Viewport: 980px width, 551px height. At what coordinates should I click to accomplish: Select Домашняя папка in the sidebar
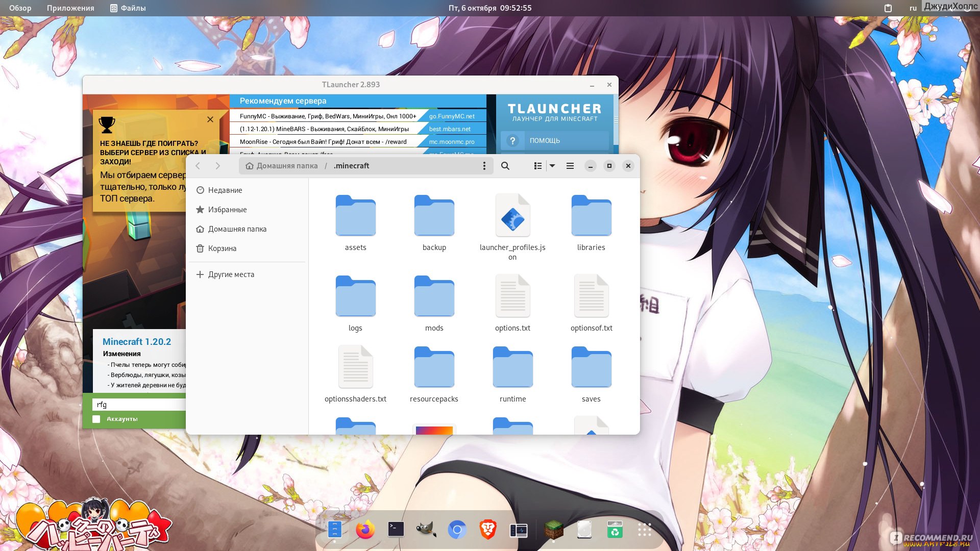[x=247, y=229]
